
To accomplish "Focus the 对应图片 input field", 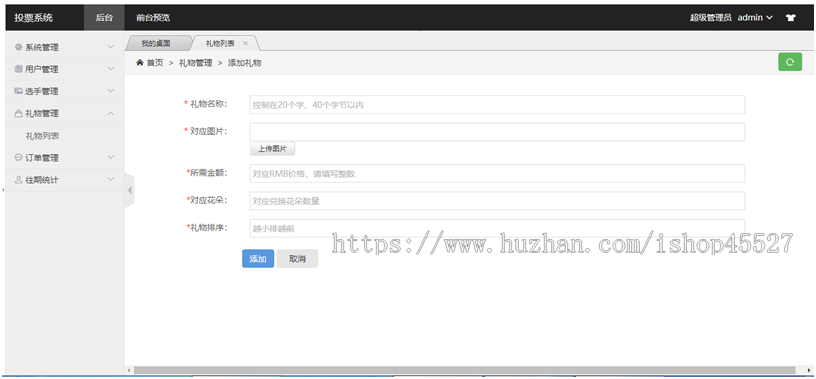I will pos(497,132).
